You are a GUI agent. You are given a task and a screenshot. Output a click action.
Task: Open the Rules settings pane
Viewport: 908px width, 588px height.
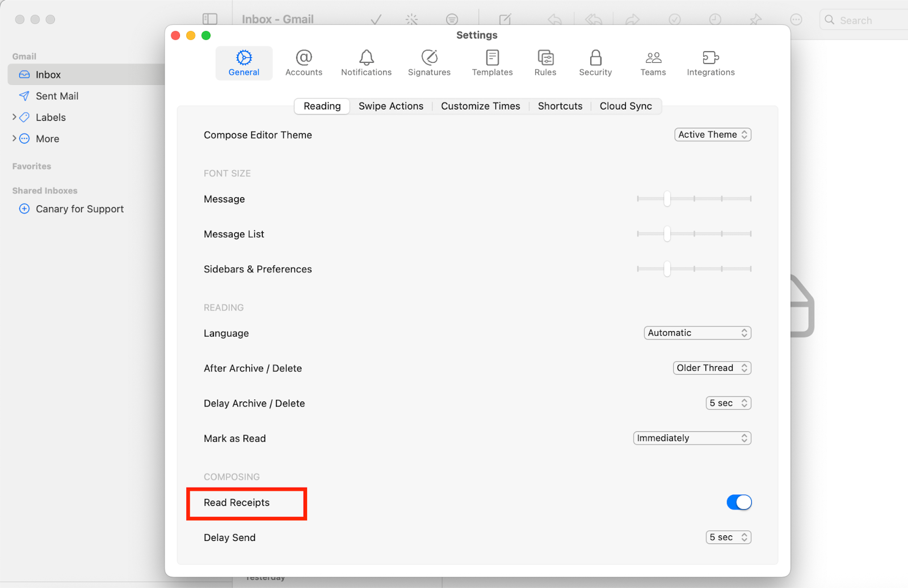(545, 63)
